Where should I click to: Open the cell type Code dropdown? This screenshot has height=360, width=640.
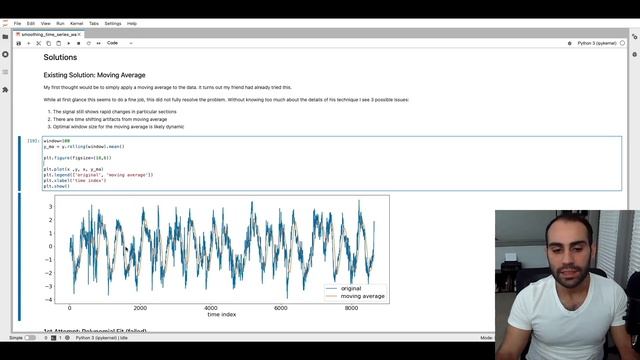tap(120, 43)
